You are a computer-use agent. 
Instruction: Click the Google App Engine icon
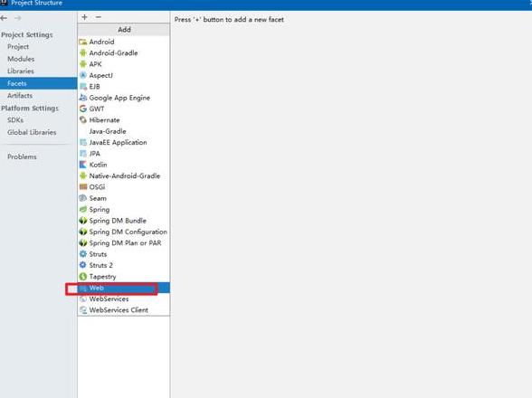pos(83,98)
